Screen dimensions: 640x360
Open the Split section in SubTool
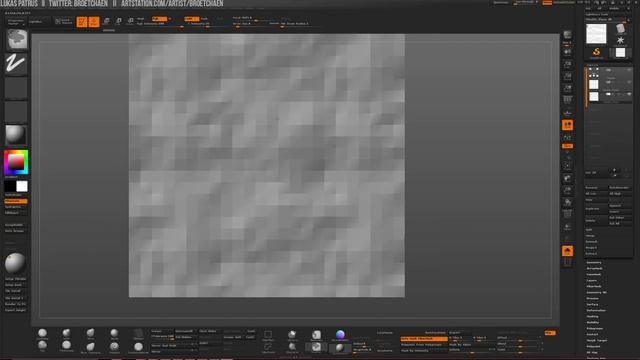click(x=589, y=230)
